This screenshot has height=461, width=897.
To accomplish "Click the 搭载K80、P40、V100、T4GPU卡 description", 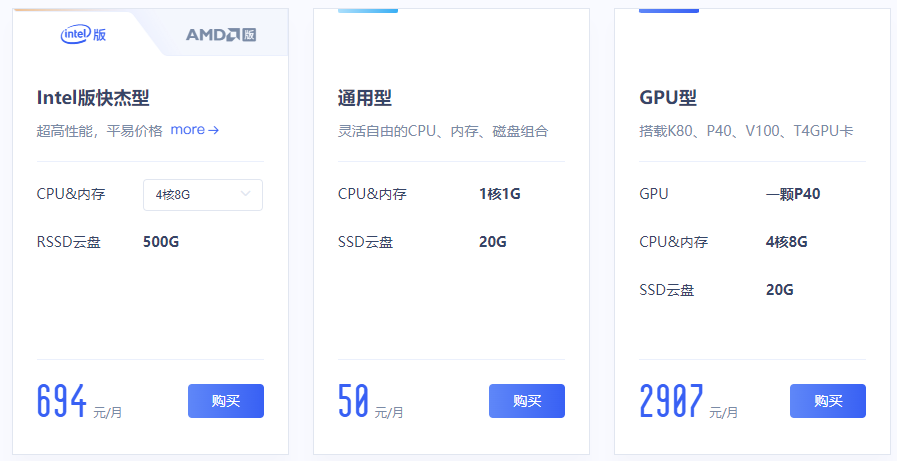I will click(746, 132).
